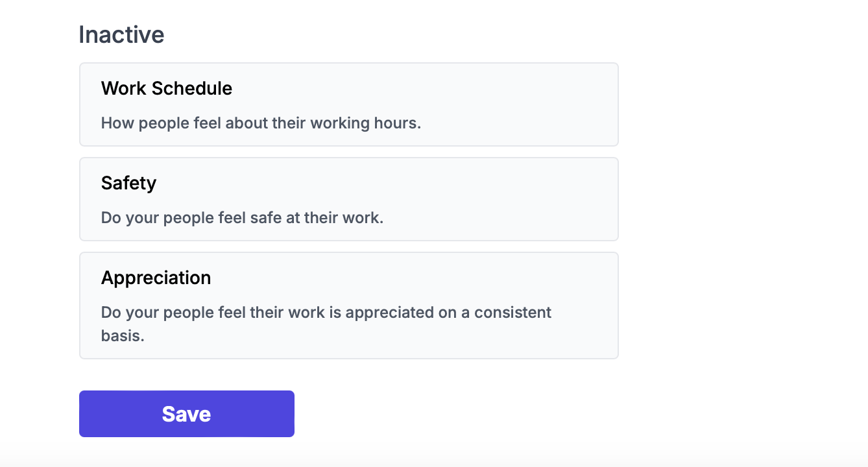Click the "Do your people feel safe" description
Image resolution: width=868 pixels, height=467 pixels.
coord(242,218)
